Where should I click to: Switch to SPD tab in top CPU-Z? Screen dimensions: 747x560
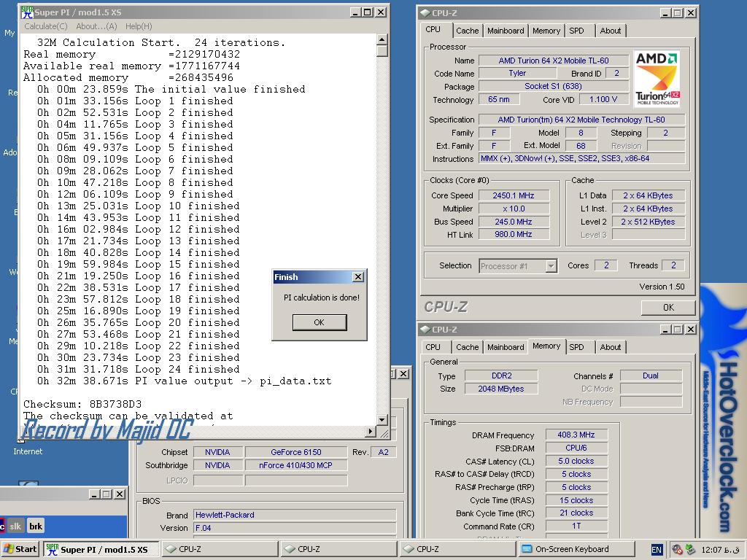tap(576, 31)
